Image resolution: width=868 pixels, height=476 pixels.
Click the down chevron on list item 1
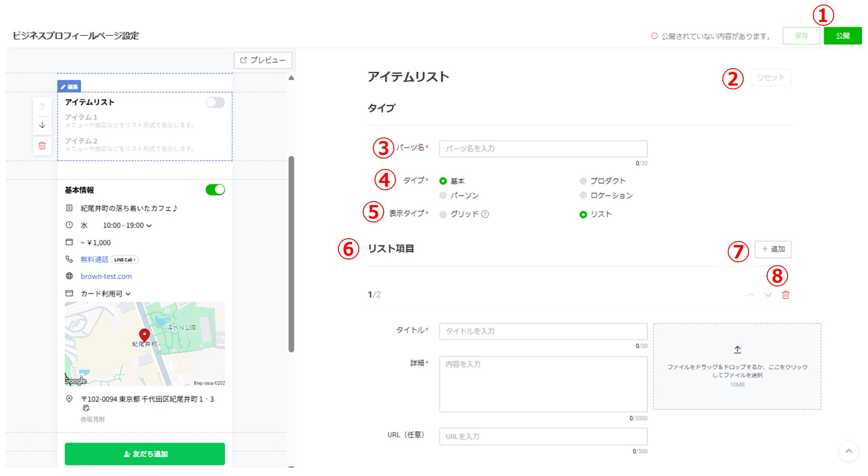[768, 295]
